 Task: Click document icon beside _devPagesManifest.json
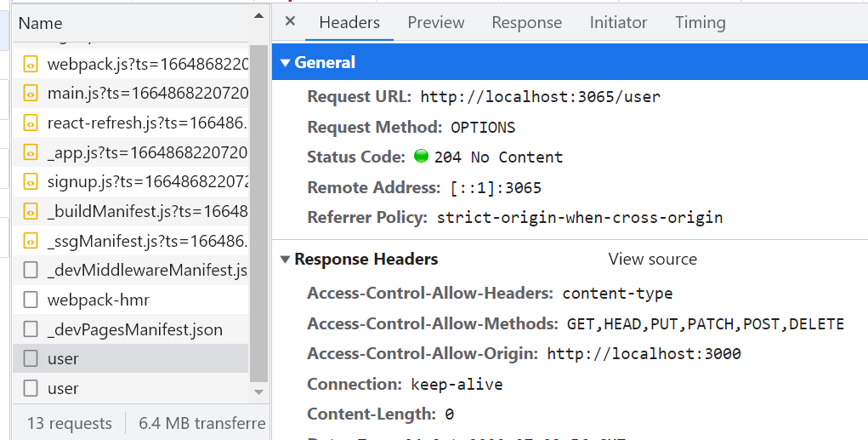(x=31, y=329)
